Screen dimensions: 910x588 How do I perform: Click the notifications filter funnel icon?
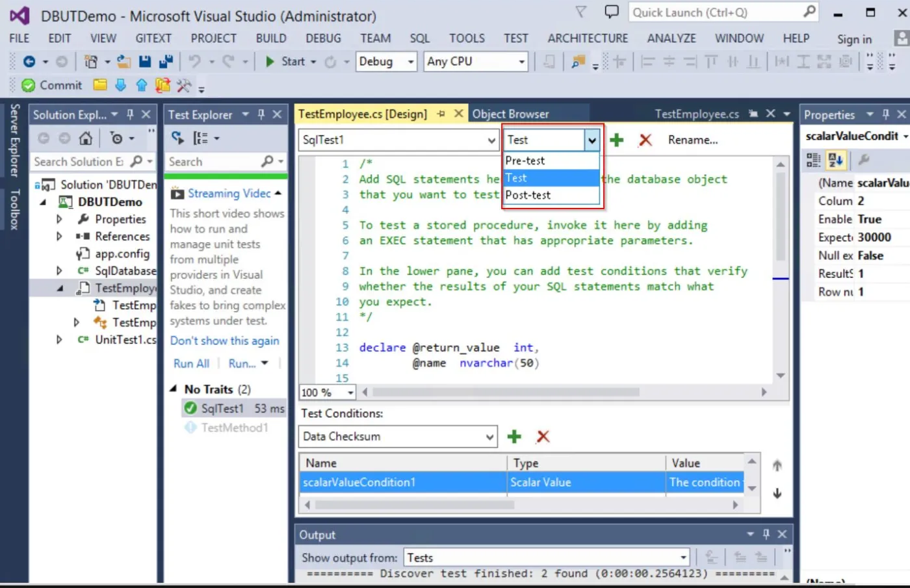(581, 12)
